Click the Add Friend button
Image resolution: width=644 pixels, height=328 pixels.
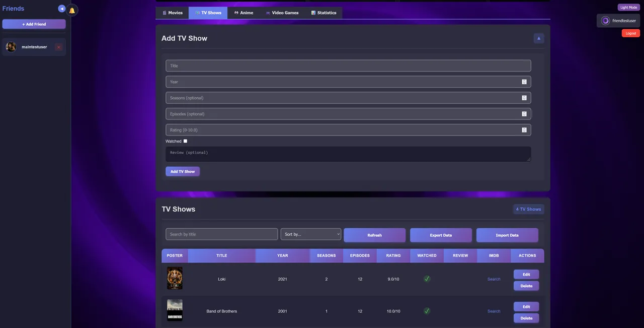click(x=34, y=24)
